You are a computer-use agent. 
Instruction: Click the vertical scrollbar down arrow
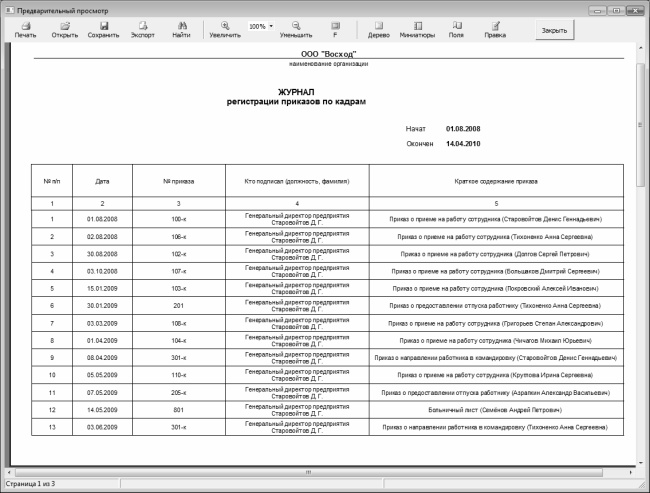(x=640, y=460)
